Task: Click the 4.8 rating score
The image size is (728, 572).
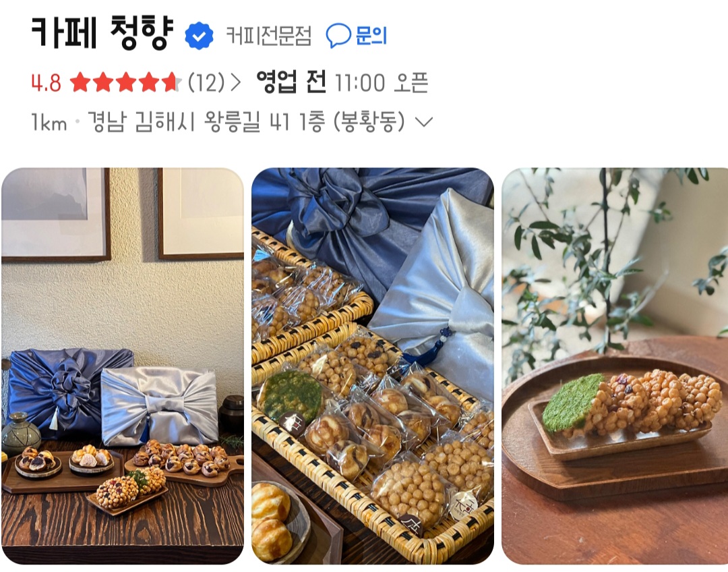Action: click(x=46, y=83)
